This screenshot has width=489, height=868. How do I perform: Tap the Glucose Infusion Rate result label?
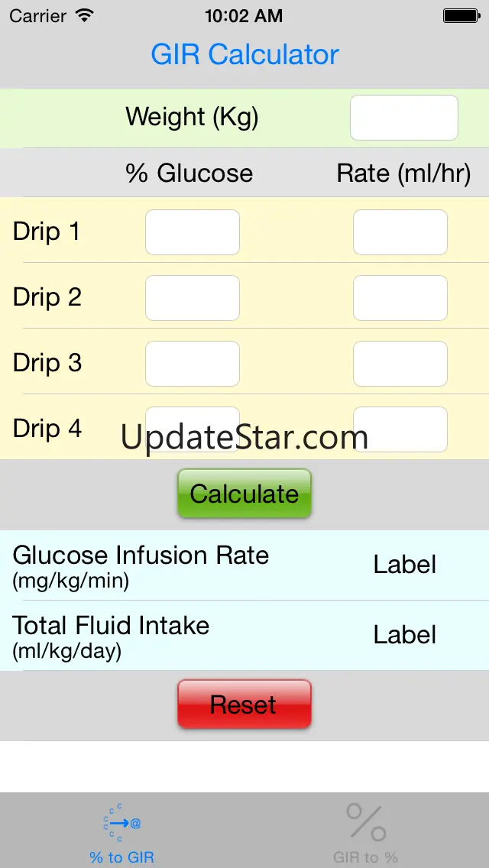404,565
